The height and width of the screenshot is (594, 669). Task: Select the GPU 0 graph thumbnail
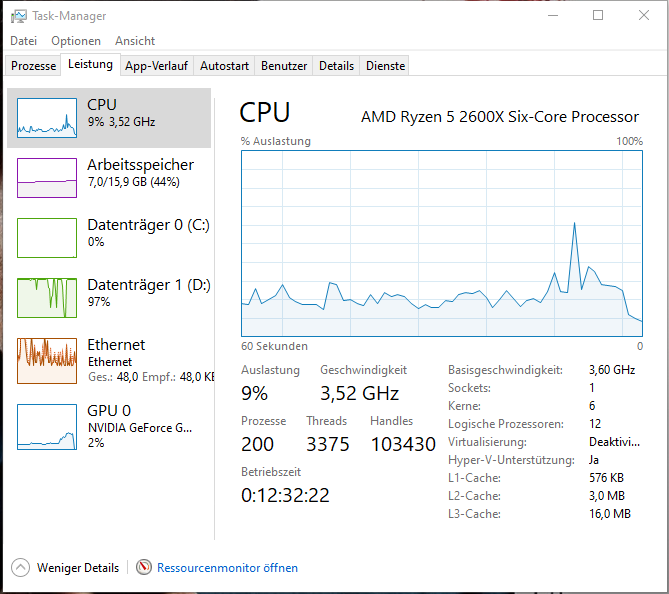click(x=47, y=427)
